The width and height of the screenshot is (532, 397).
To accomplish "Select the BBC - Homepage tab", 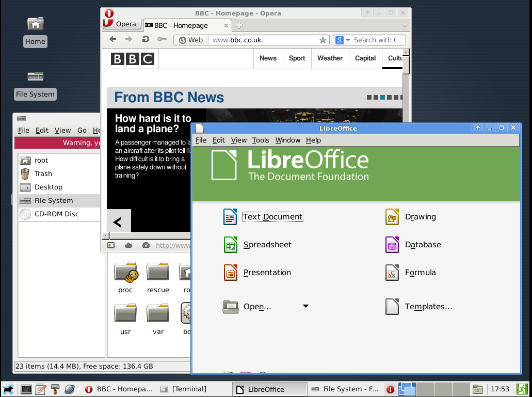I will (x=187, y=25).
